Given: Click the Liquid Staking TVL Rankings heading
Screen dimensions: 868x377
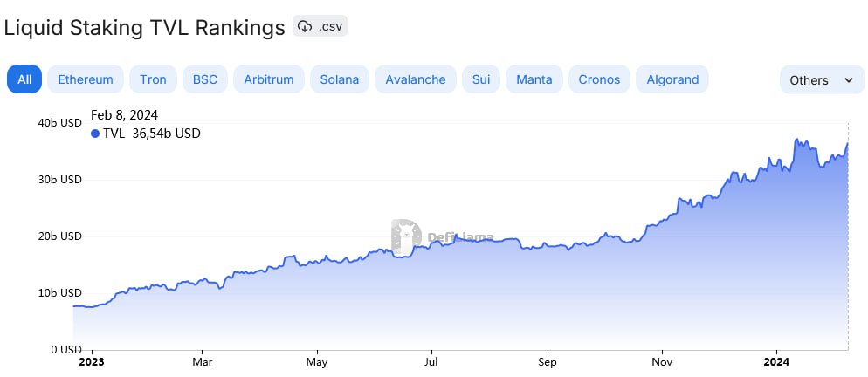Looking at the screenshot, I should [144, 27].
